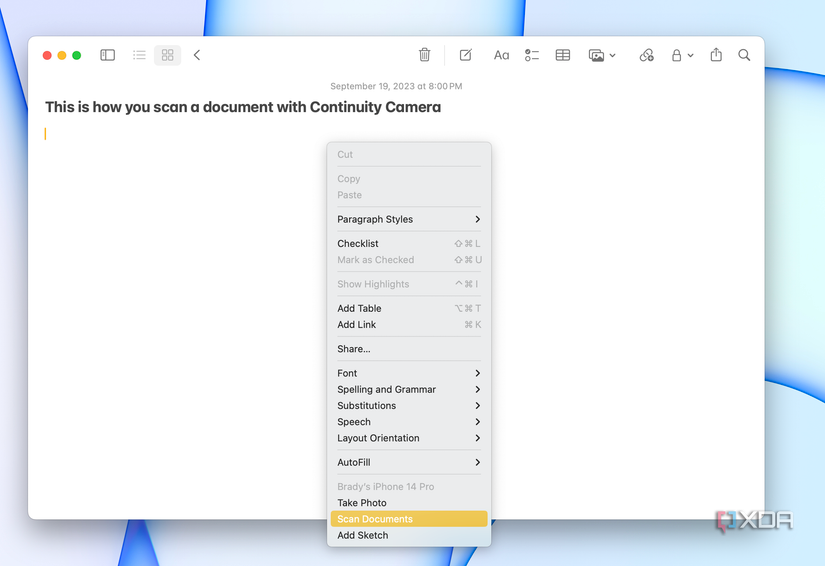Expand the lock dropdown arrow

(x=690, y=55)
